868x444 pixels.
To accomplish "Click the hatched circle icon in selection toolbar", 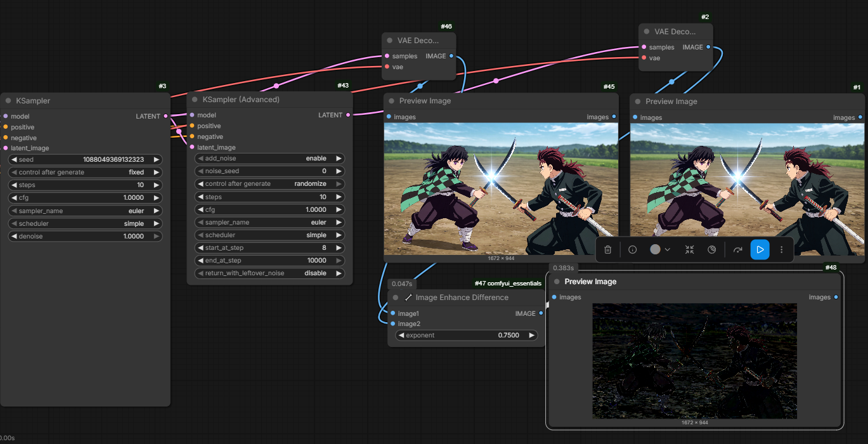I will pyautogui.click(x=711, y=250).
